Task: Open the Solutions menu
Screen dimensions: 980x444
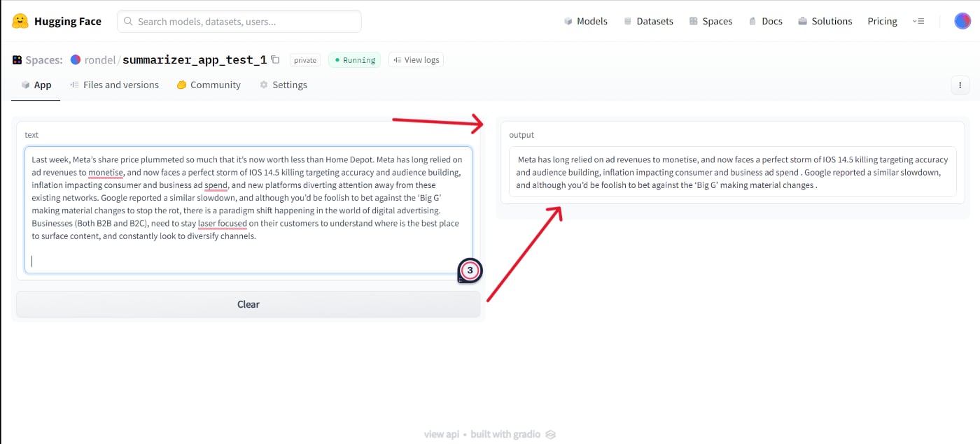Action: tap(825, 21)
